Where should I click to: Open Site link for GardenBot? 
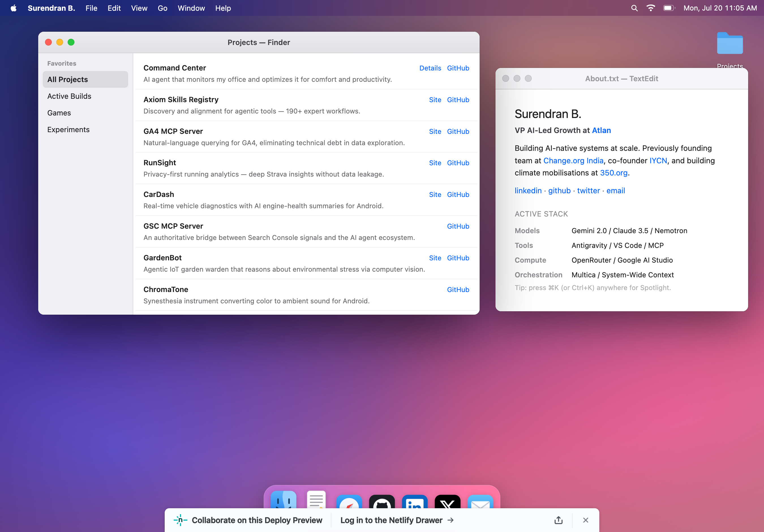coord(435,258)
